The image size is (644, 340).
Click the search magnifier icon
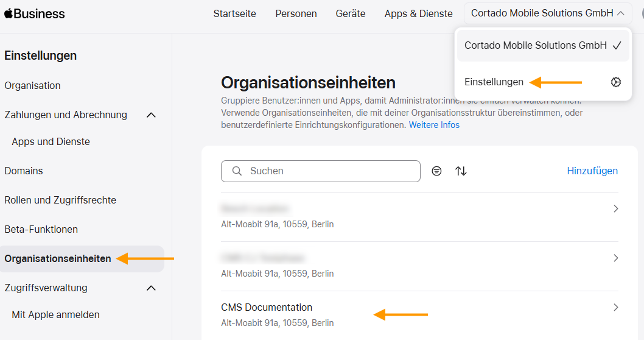pos(237,171)
